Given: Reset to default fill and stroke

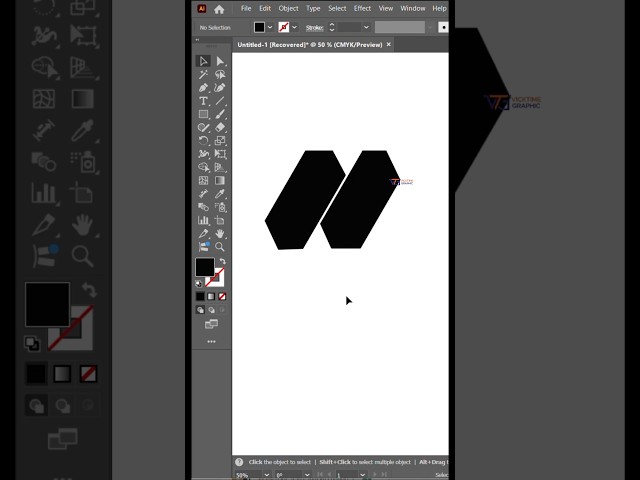Looking at the screenshot, I should [x=199, y=283].
